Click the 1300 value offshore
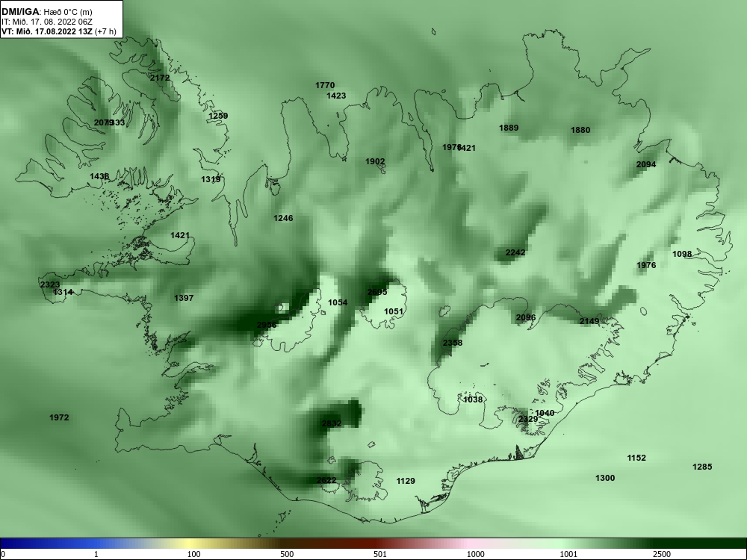747x560 pixels. 605,478
